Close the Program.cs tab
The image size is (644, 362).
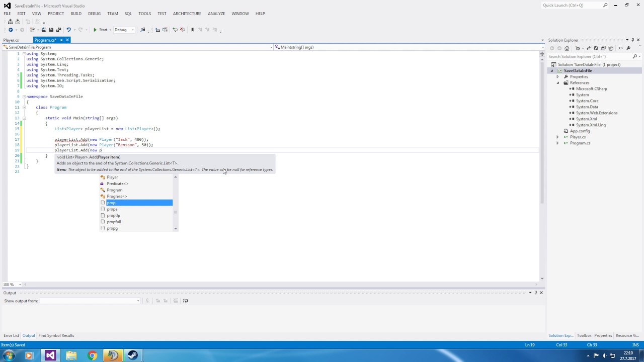(67, 40)
